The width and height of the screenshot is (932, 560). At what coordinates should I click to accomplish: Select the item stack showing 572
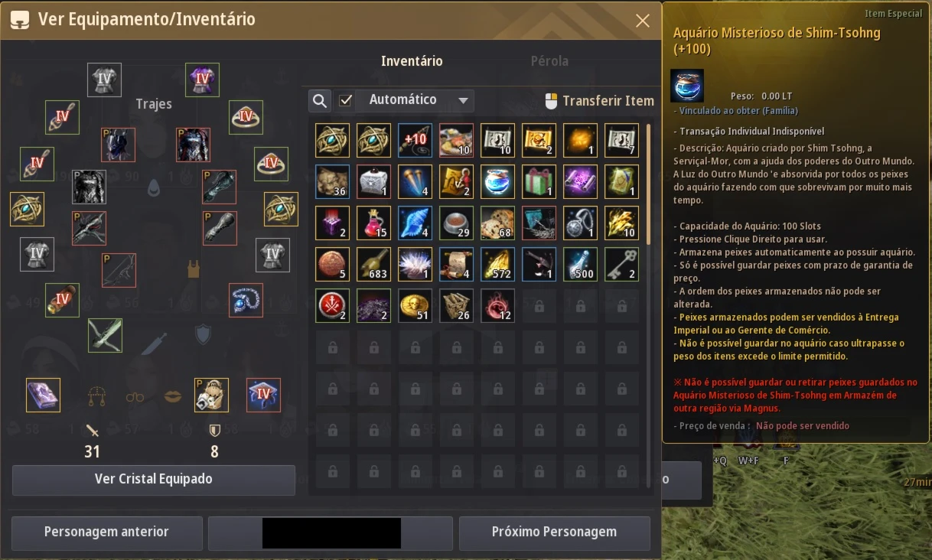click(x=497, y=265)
